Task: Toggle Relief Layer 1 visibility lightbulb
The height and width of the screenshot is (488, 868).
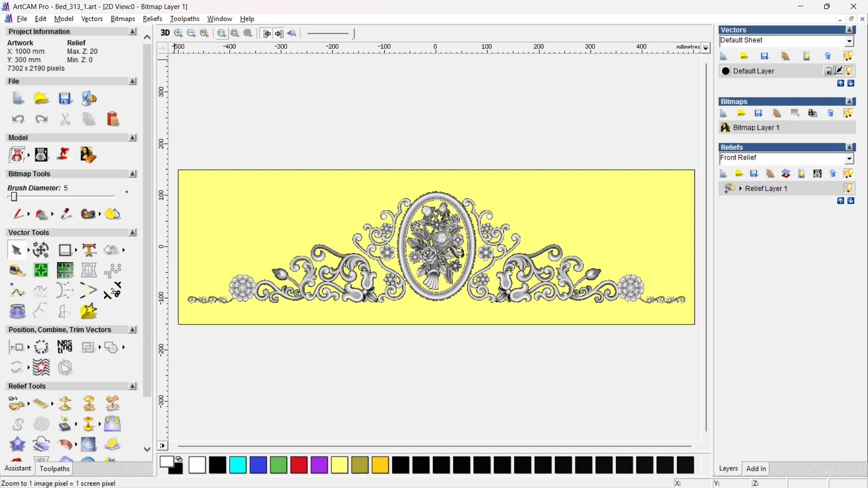Action: [848, 188]
